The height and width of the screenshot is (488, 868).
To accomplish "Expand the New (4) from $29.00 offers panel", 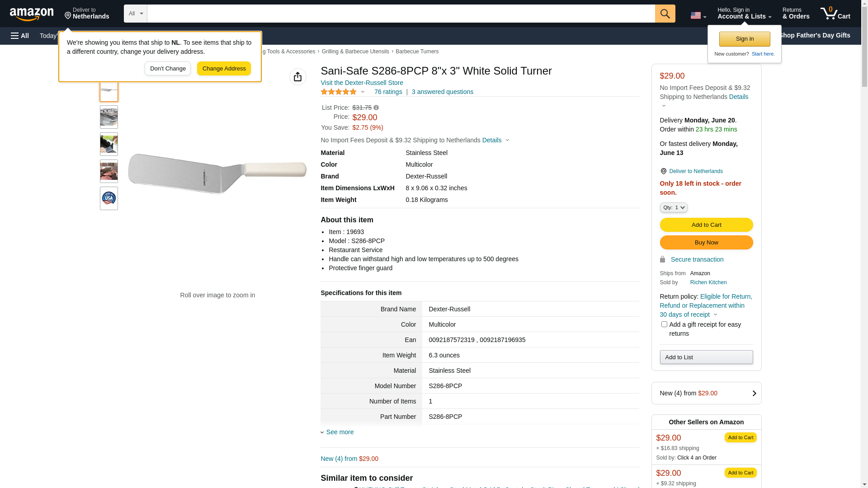I will click(x=706, y=393).
